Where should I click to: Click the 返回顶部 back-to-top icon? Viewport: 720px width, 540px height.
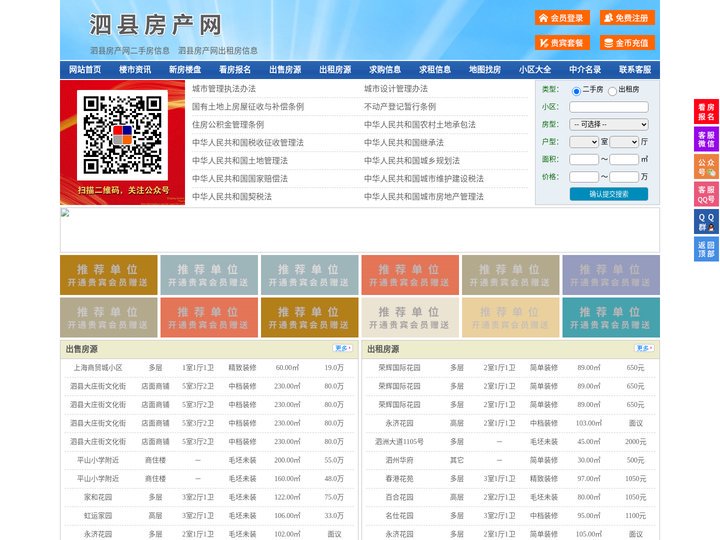[706, 249]
